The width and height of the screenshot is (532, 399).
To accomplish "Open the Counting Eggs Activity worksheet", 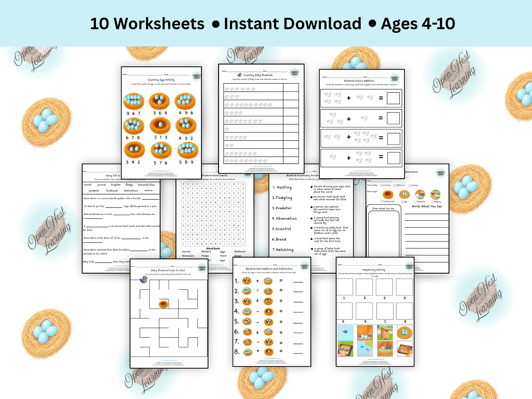I will tap(161, 123).
